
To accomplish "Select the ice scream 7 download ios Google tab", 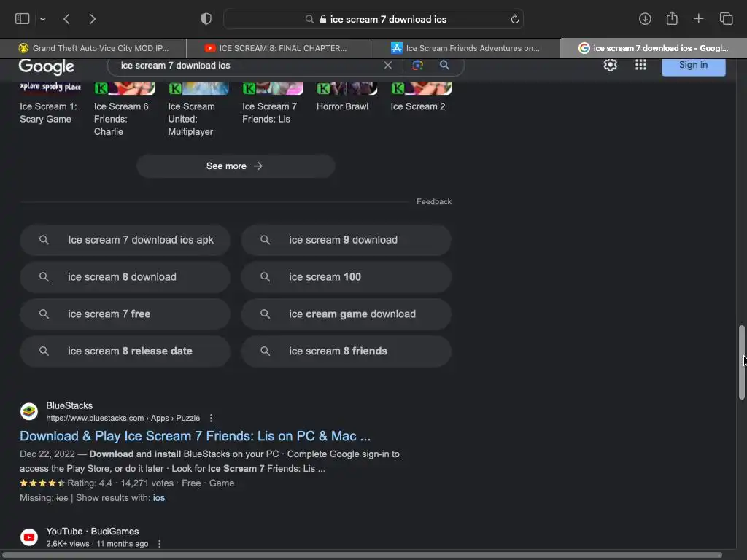I will [653, 48].
